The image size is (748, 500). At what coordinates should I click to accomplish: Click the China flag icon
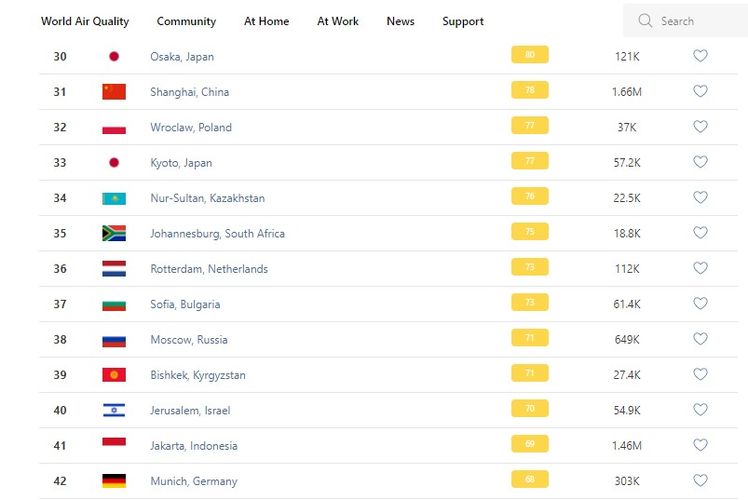pos(114,92)
